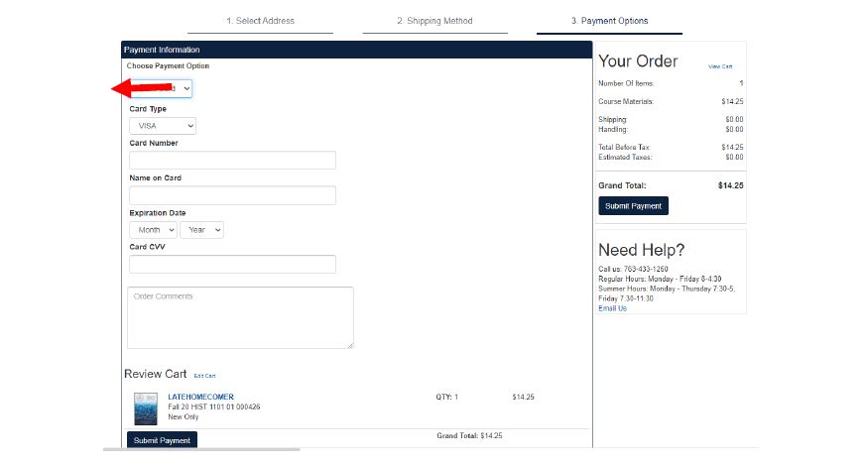868x465 pixels.
Task: Open the expiration Month dropdown
Action: (153, 230)
